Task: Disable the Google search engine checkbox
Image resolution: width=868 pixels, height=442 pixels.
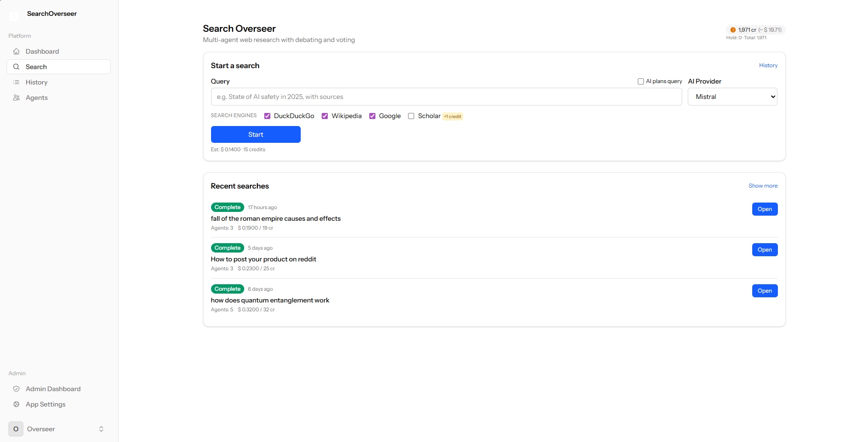Action: click(372, 116)
